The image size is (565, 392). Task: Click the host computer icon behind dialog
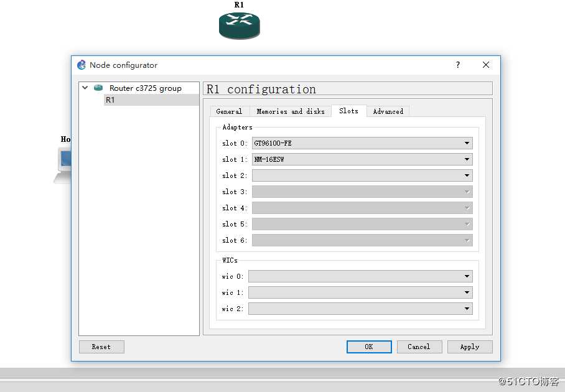coord(63,166)
